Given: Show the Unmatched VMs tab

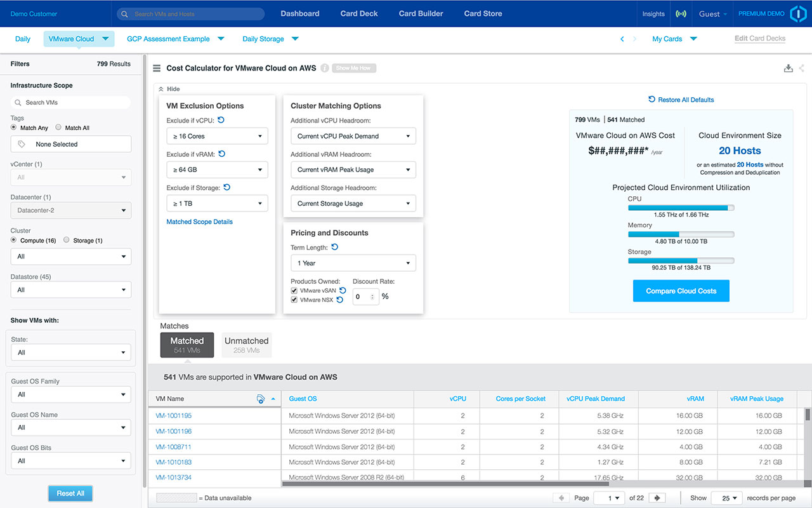Looking at the screenshot, I should point(247,344).
